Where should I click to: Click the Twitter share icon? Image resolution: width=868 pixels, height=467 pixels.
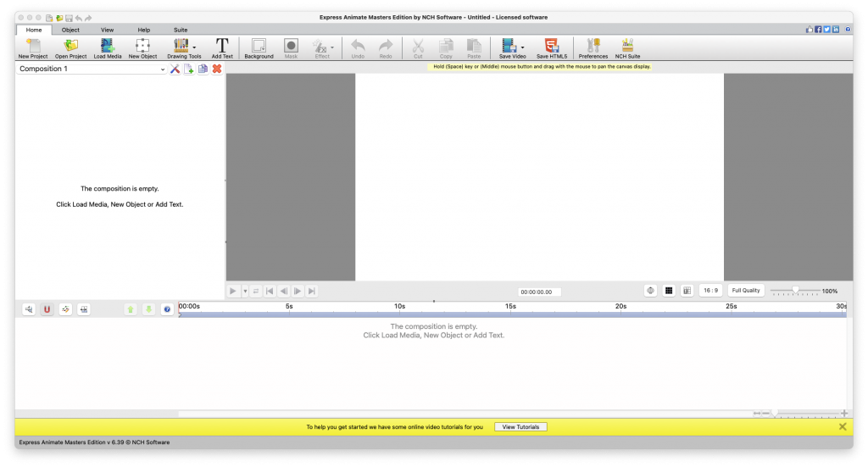(x=826, y=30)
